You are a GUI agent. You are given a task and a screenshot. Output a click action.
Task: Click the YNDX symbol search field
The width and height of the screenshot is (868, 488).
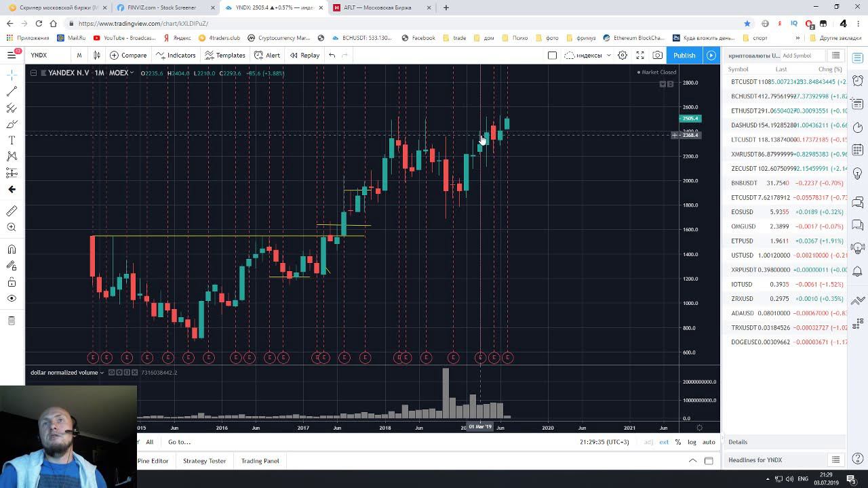pyautogui.click(x=47, y=55)
